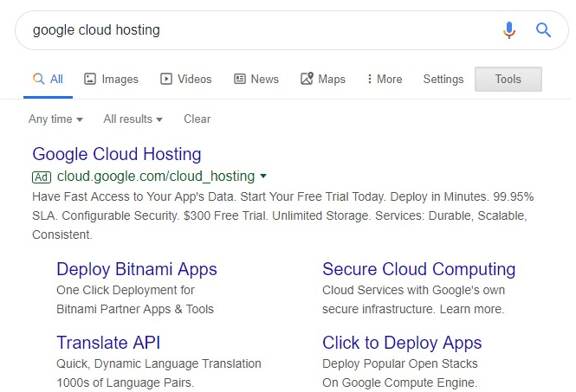
Task: Open the More options menu
Action: point(385,79)
